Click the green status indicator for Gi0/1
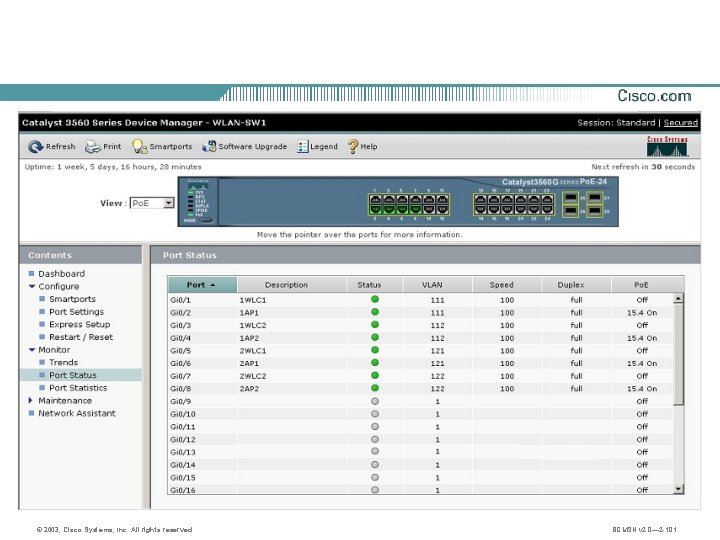 click(375, 299)
